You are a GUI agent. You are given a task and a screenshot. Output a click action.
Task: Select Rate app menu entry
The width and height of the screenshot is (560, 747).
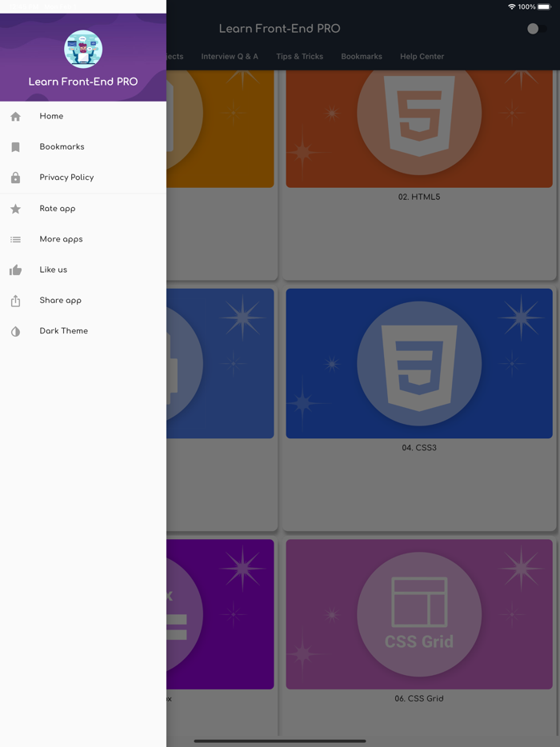pyautogui.click(x=83, y=209)
